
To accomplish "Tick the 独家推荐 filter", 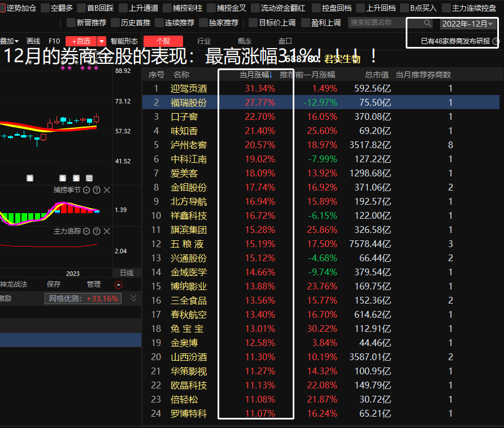I will [x=203, y=23].
